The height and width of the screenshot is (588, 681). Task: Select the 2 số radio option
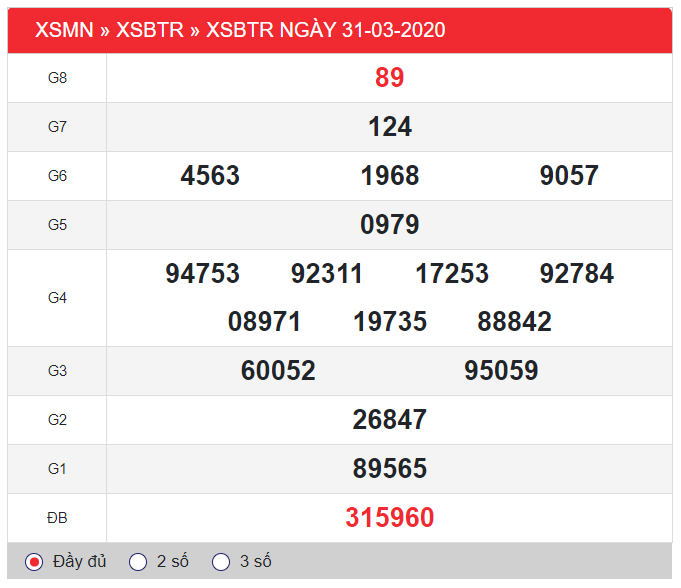point(139,562)
